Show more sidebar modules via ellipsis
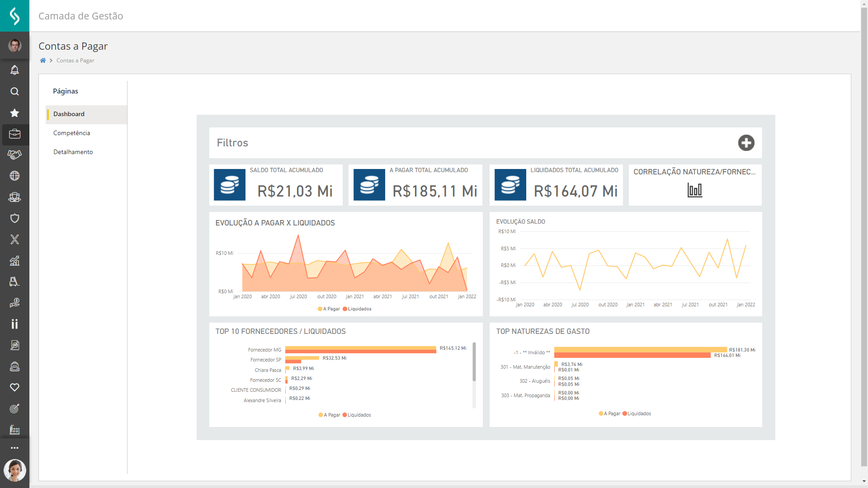 tap(14, 448)
